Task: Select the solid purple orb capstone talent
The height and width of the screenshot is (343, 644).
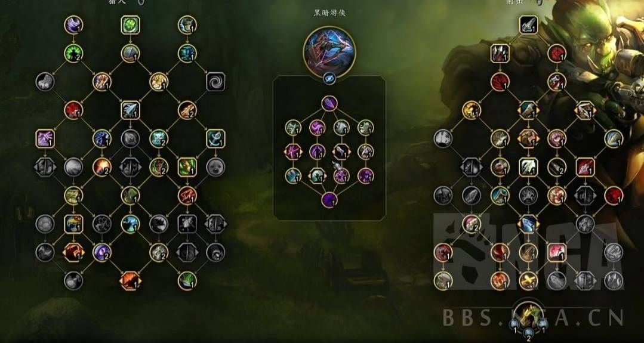Action: [x=329, y=200]
